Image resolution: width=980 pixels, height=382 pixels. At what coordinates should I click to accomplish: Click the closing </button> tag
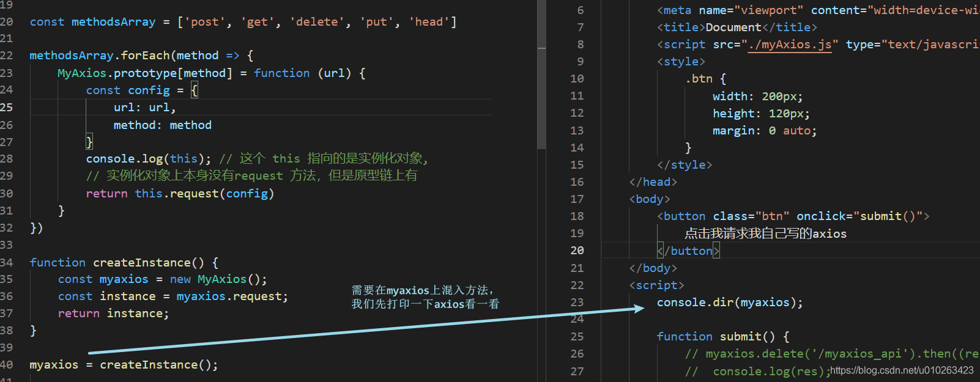(688, 251)
